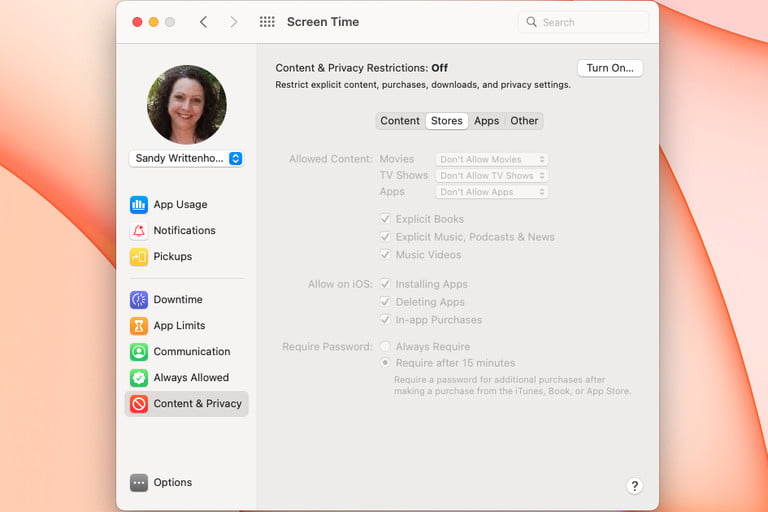
Task: Toggle the Deleting Apps checkbox
Action: [385, 302]
